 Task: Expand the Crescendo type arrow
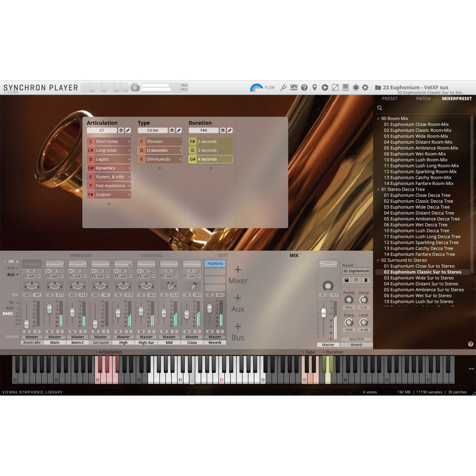coord(180,150)
